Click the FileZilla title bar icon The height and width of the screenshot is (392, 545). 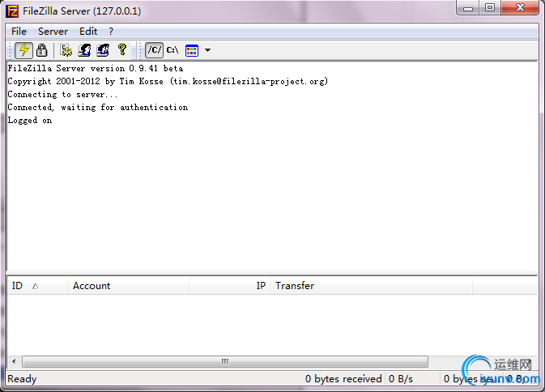click(x=12, y=11)
